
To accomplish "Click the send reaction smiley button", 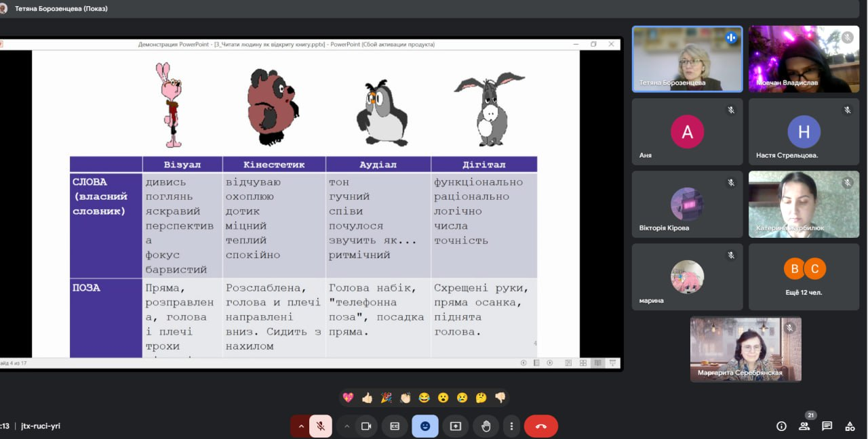I will tap(425, 426).
